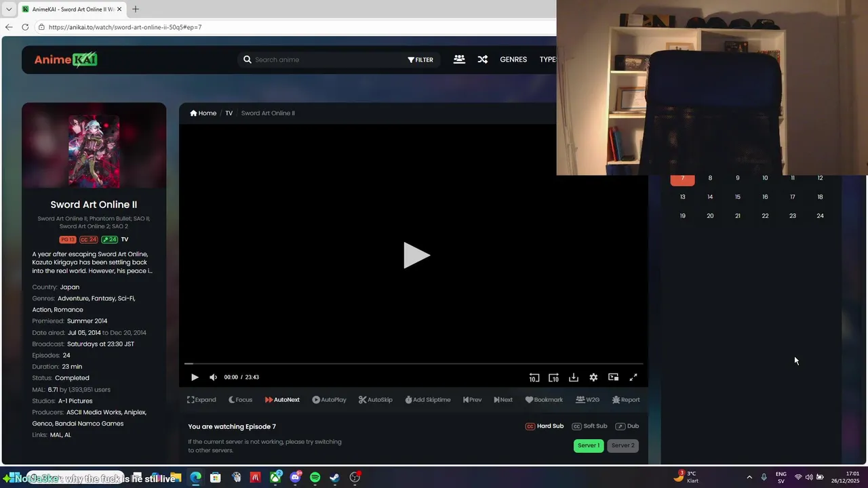
Task: Open the Adventure genre link
Action: (75, 298)
